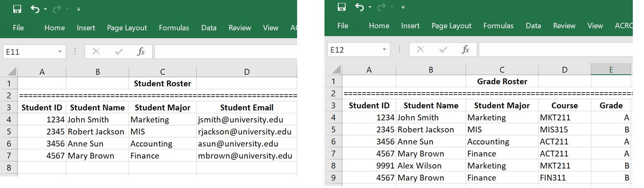This screenshot has height=188, width=644.
Task: Open the Customize Quick Access Toolbar arrow in the Grade Roster workbook
Action: pyautogui.click(x=402, y=7)
